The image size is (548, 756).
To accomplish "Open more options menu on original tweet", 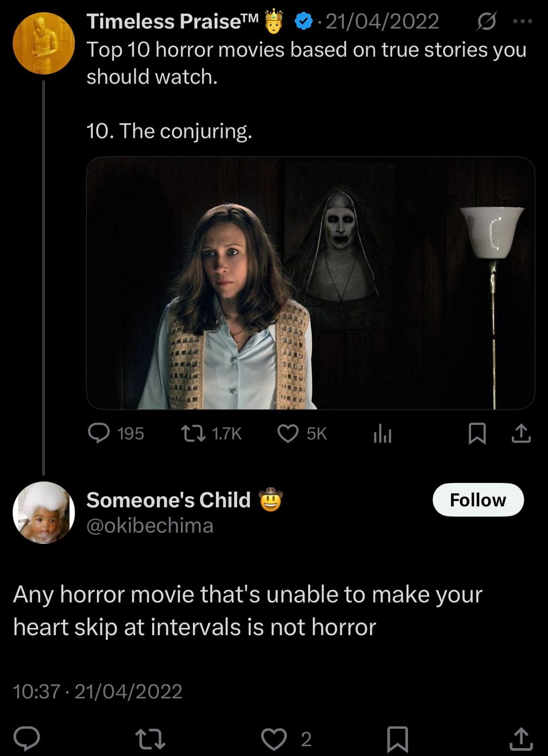I will [522, 21].
